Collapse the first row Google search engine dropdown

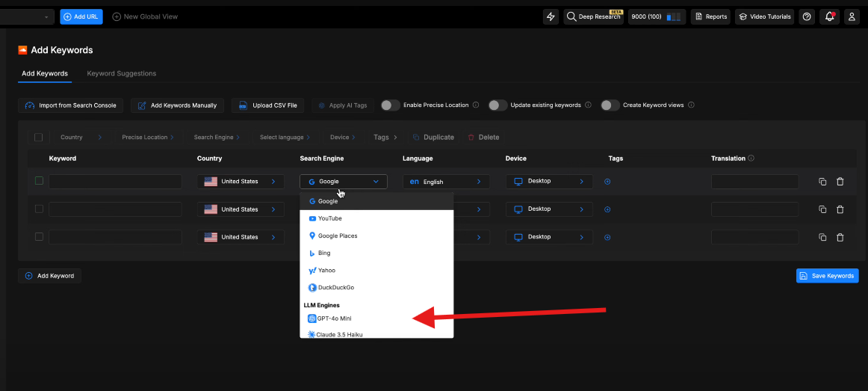[x=344, y=182]
